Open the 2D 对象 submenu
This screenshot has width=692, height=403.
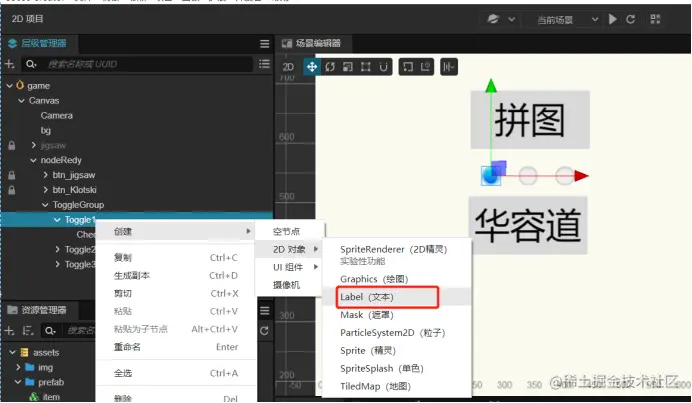pos(290,249)
